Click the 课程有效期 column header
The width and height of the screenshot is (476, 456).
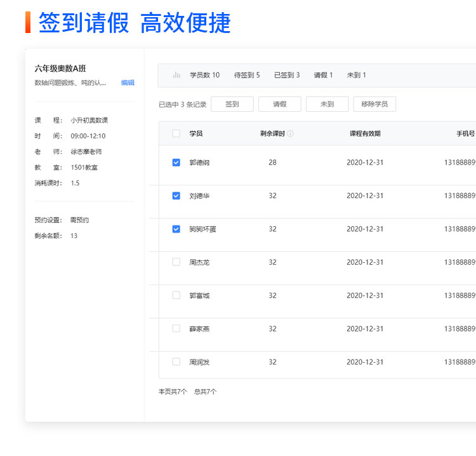click(365, 133)
